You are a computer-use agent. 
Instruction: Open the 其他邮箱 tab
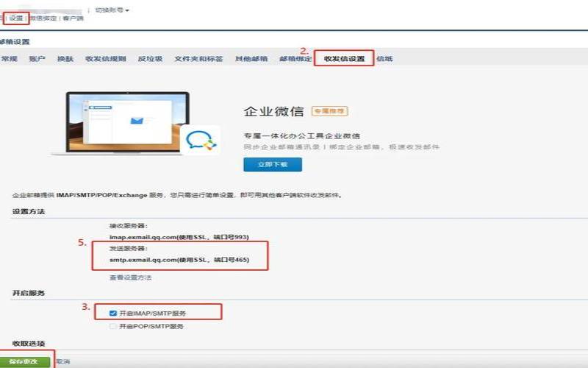pos(251,59)
